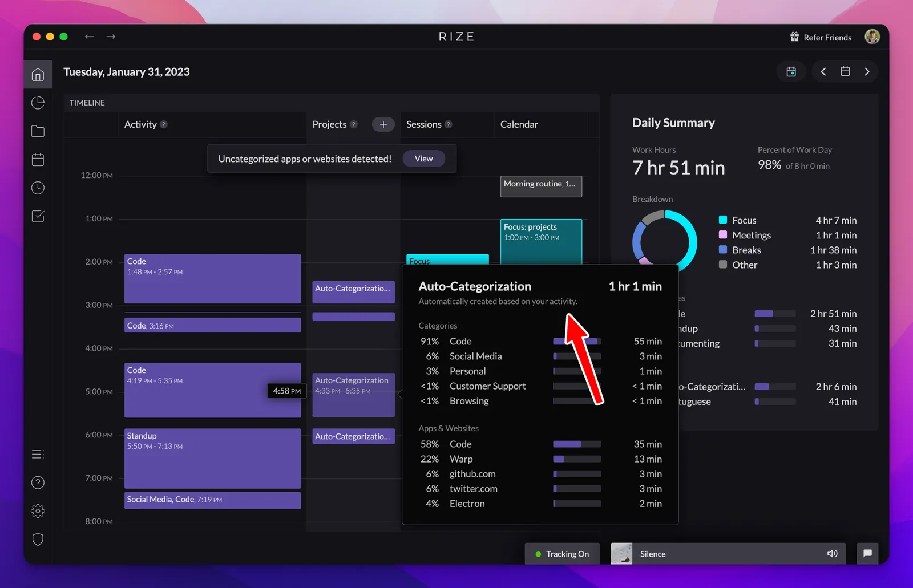Go to the previous day with left chevron
Viewport: 913px width, 588px height.
point(823,71)
